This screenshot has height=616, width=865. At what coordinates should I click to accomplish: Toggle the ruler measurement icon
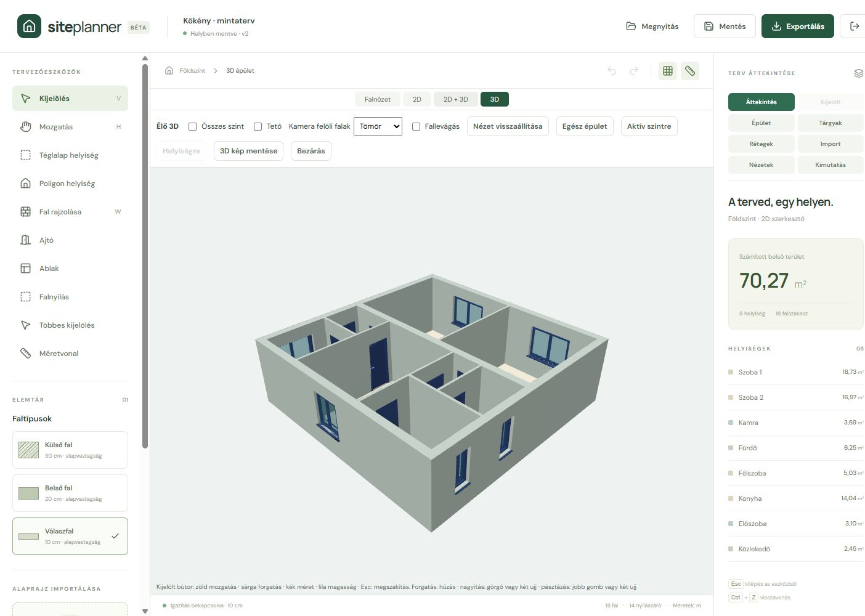(x=690, y=71)
